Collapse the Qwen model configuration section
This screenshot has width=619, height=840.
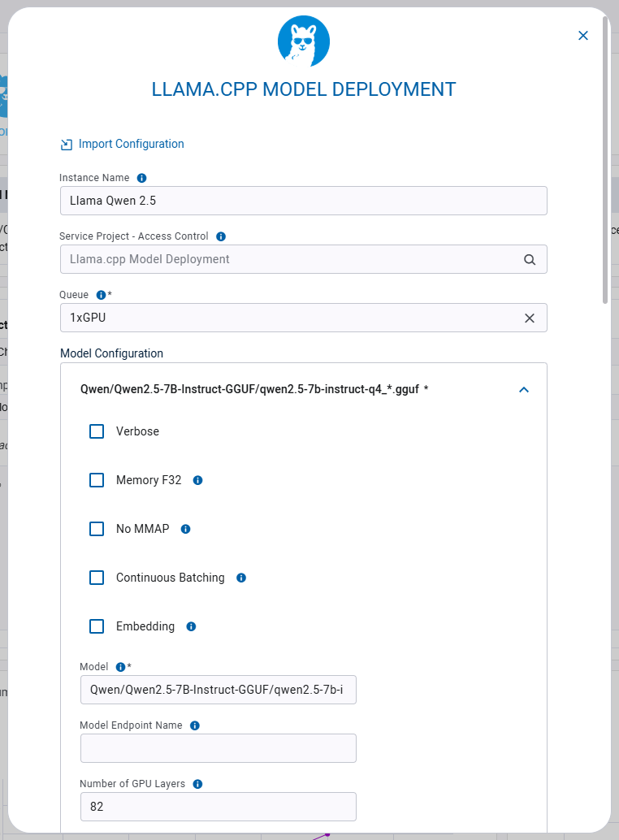click(x=524, y=390)
